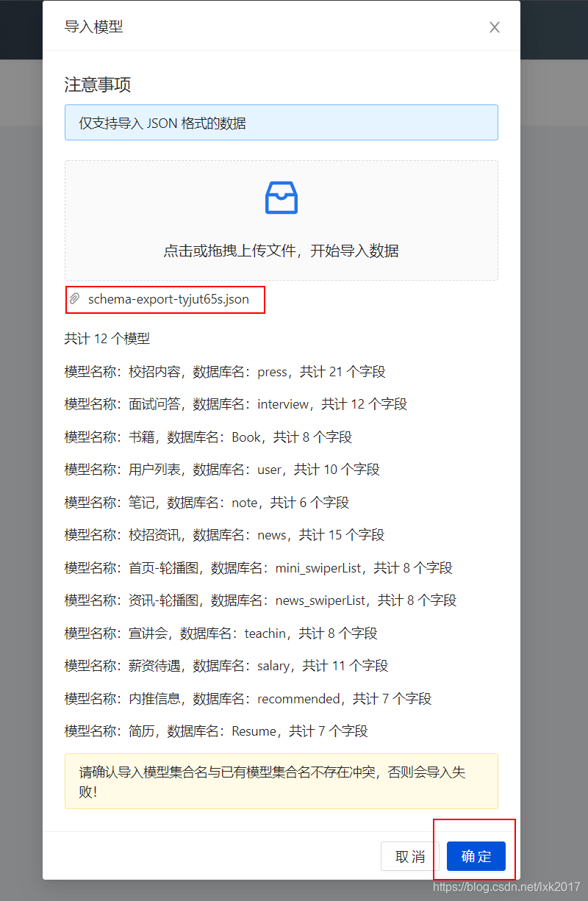Select the 校招内容 press model row
Viewport: 588px width, 901px height.
tap(225, 372)
